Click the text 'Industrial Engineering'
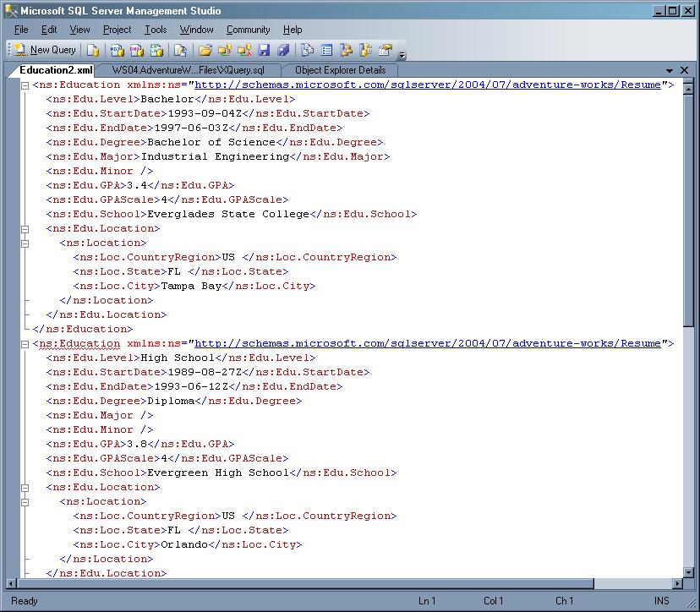The height and width of the screenshot is (612, 700). 216,156
